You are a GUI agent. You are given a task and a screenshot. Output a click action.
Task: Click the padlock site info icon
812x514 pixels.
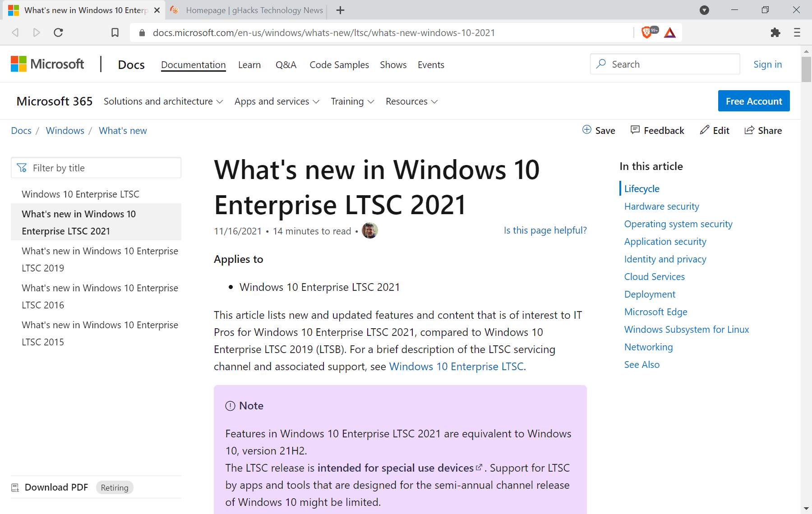[142, 32]
